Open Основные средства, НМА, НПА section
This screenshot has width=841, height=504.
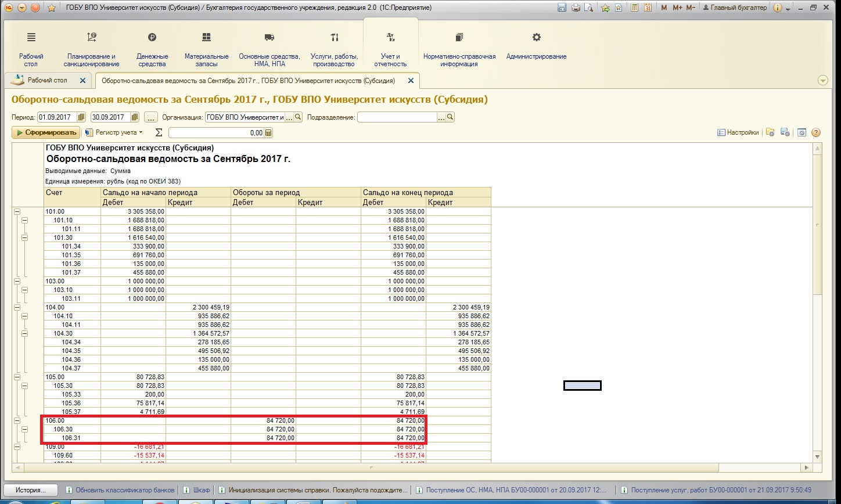point(269,49)
